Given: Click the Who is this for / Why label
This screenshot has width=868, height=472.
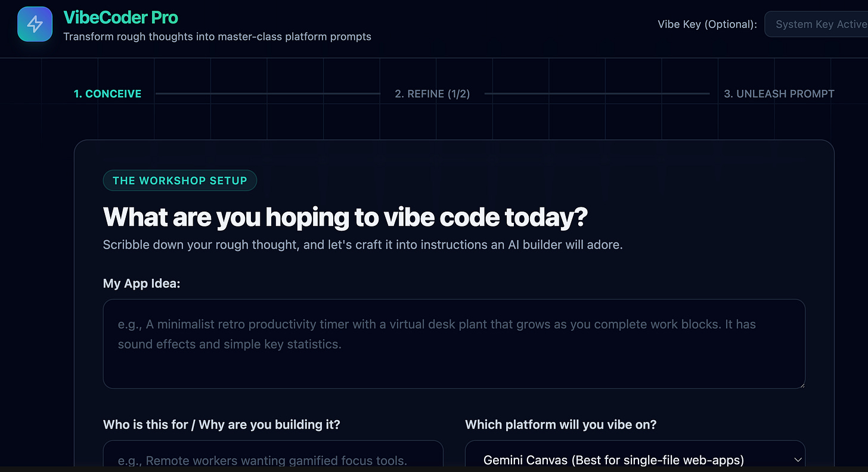Looking at the screenshot, I should coord(222,424).
